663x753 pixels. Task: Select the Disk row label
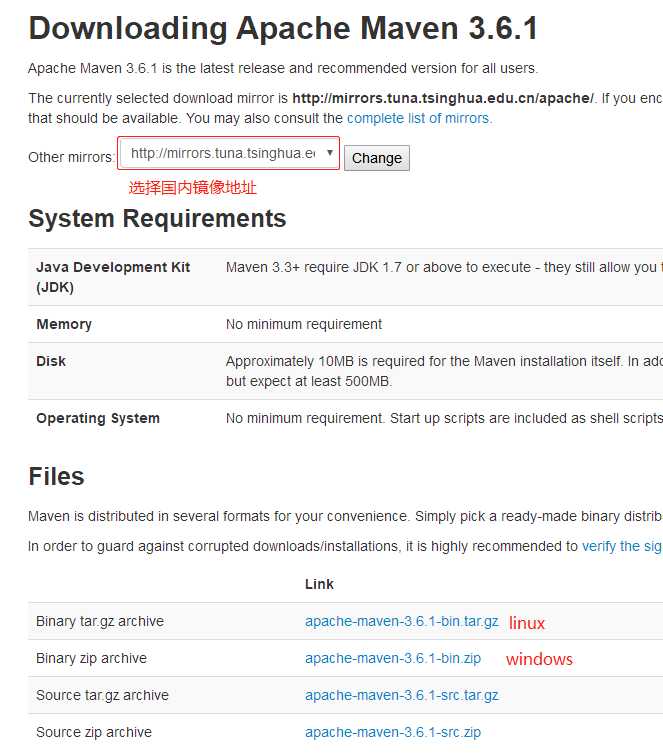51,361
